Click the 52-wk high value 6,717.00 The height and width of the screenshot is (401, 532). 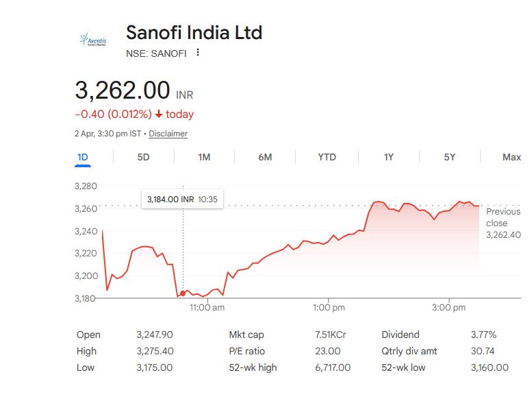point(331,367)
